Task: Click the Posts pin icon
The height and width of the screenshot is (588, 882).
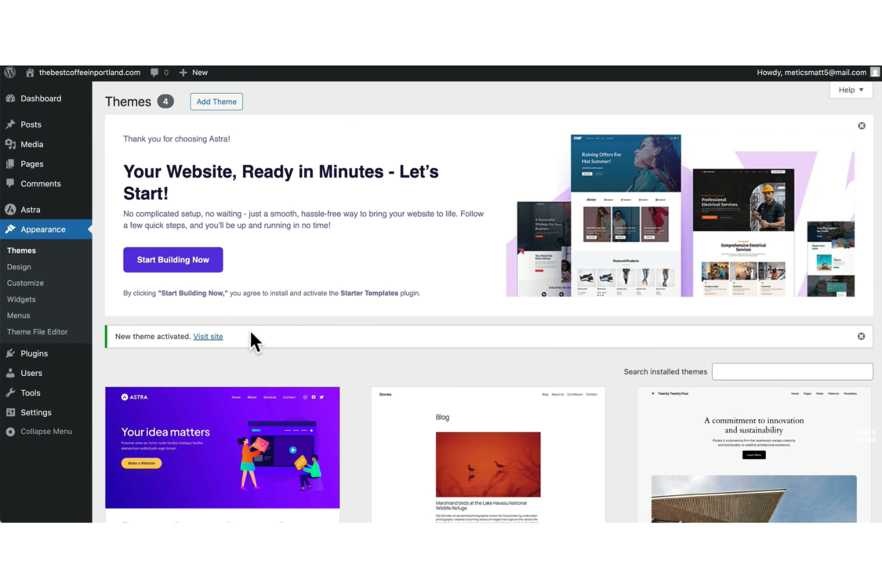Action: pos(10,124)
